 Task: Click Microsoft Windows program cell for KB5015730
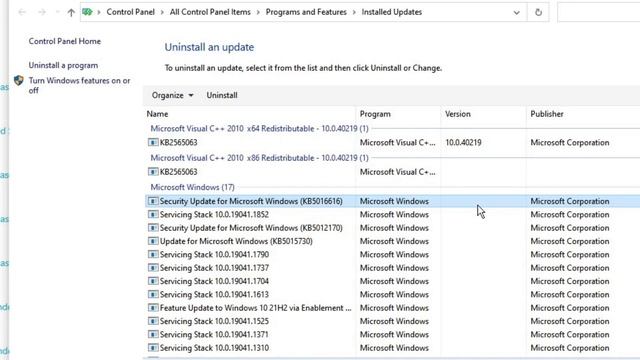click(394, 241)
